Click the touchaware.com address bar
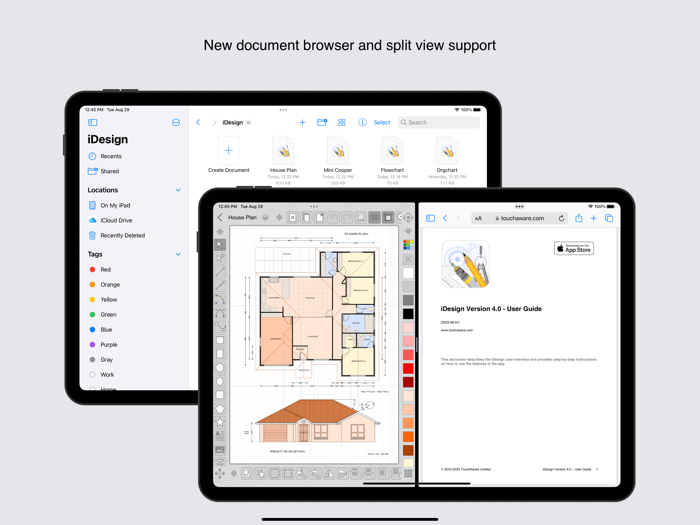 point(520,218)
